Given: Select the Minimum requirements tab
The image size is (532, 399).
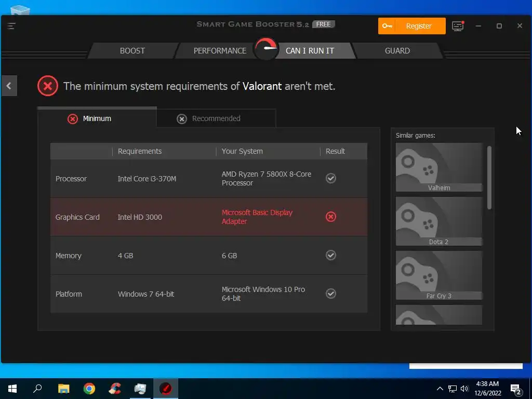Looking at the screenshot, I should 97,118.
